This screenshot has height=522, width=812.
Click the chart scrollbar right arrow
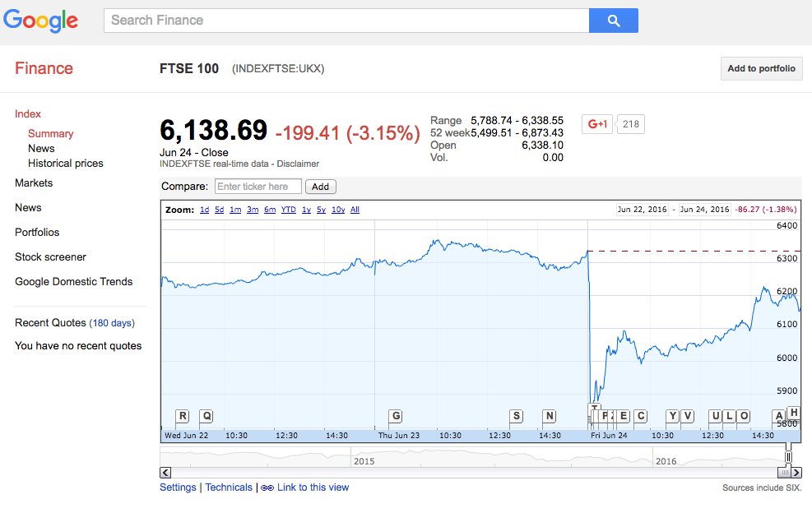[x=796, y=473]
